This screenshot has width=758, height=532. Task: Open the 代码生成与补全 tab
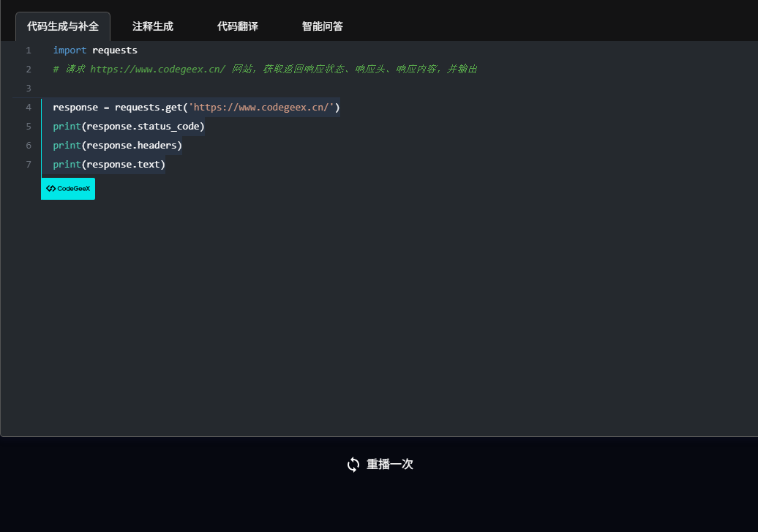click(x=63, y=26)
